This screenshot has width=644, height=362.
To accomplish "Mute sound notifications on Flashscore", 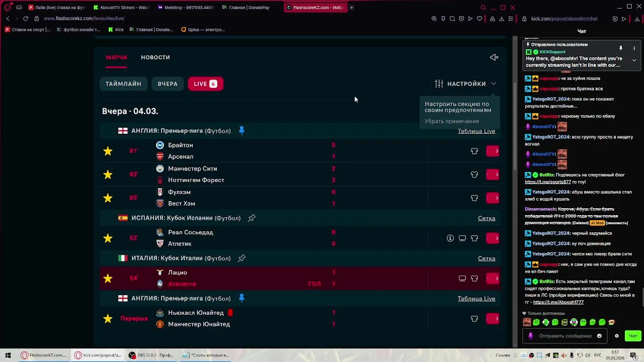I will 494,57.
